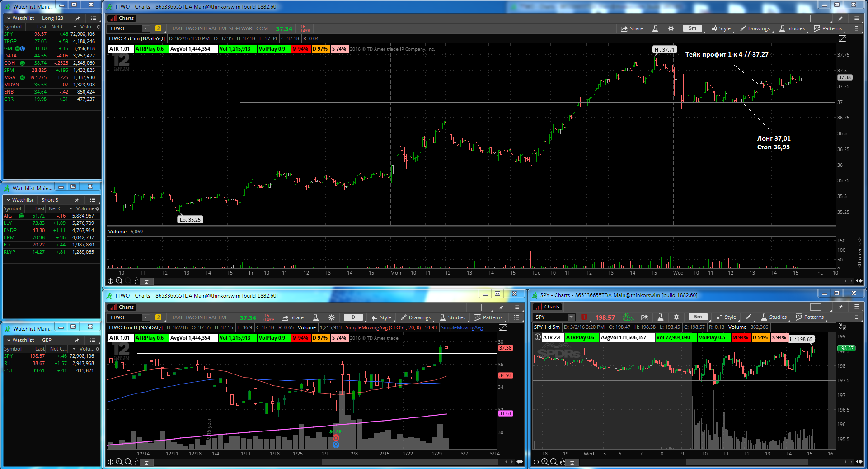Click the SPY symbol input field
The width and height of the screenshot is (868, 469).
click(551, 317)
